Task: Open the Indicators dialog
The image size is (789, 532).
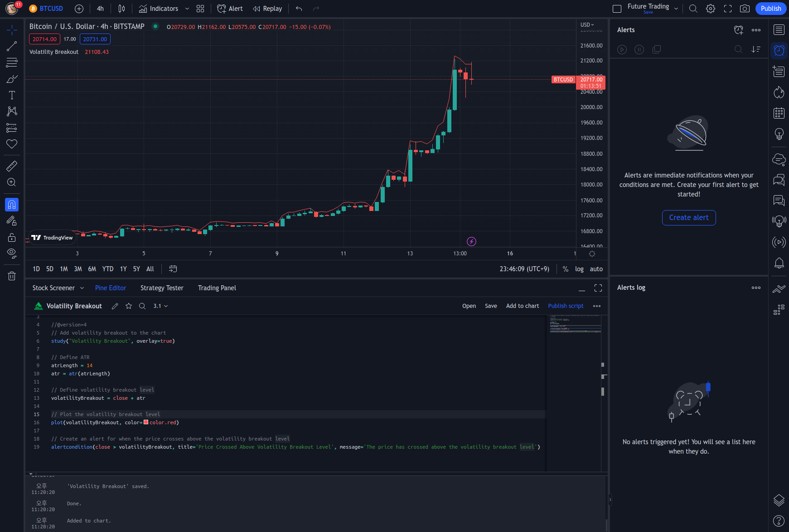Action: [x=159, y=9]
